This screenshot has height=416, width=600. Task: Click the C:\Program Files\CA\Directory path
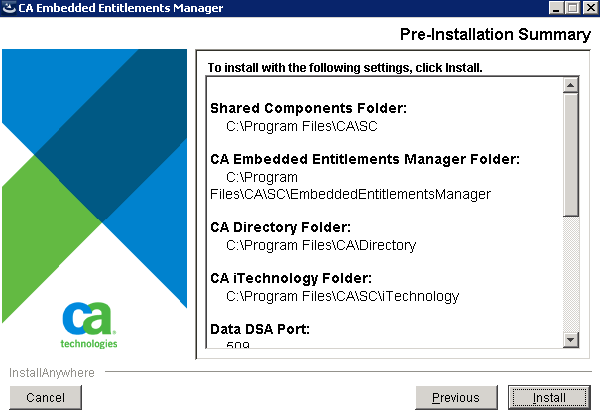[x=320, y=245]
